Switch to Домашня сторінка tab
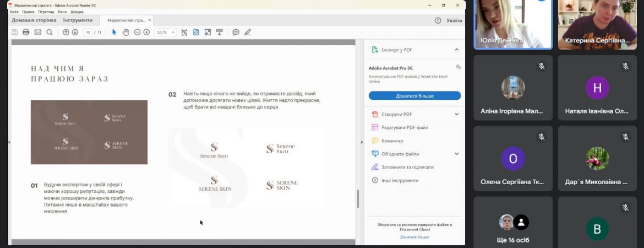Viewport: 644px width, 248px height. pyautogui.click(x=34, y=20)
